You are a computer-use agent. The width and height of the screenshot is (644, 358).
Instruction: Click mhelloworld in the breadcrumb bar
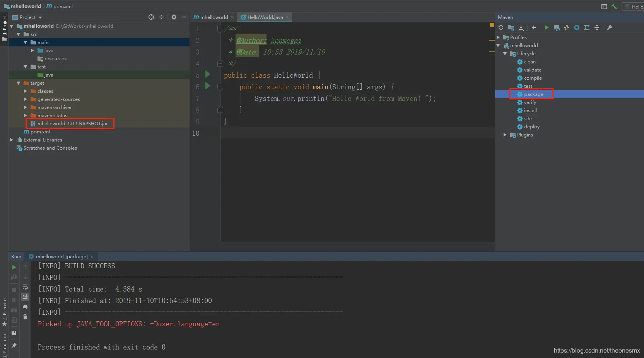(22, 7)
